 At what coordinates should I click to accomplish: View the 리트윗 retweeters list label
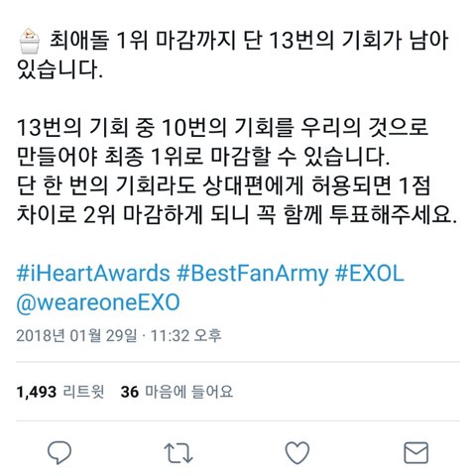[x=83, y=392]
